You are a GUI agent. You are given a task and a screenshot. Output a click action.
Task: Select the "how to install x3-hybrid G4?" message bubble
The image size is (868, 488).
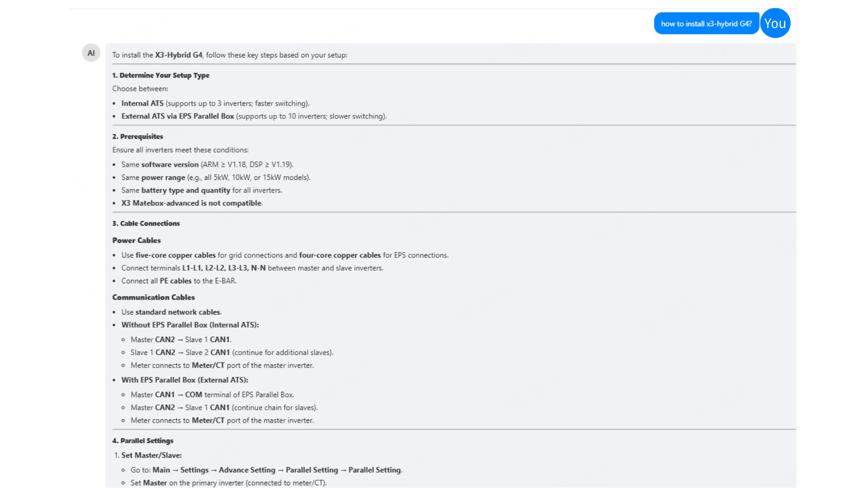pos(706,23)
